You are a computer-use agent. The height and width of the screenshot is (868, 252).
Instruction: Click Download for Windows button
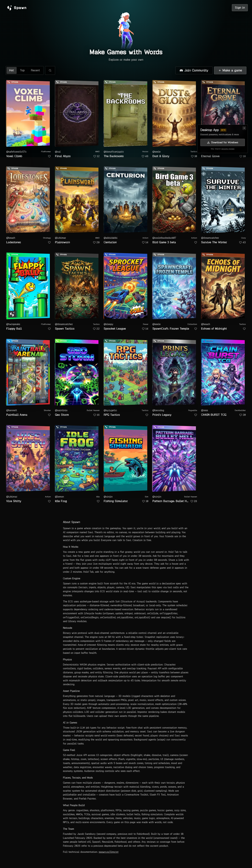pos(222,143)
